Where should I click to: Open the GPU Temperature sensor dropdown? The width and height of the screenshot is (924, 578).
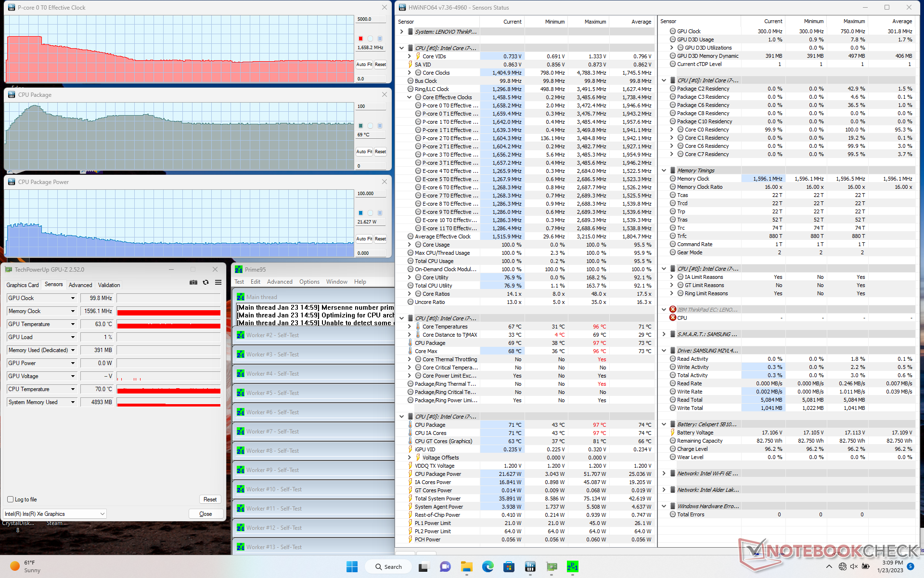point(73,324)
